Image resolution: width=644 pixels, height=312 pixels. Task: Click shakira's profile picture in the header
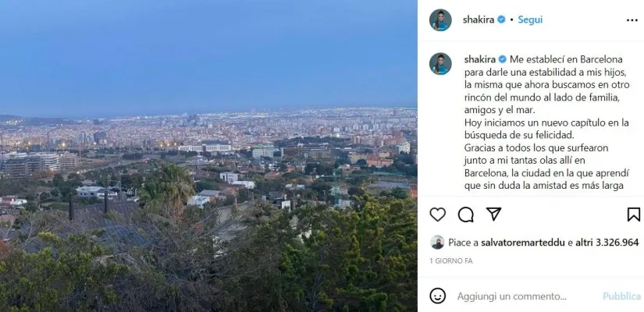coord(440,20)
